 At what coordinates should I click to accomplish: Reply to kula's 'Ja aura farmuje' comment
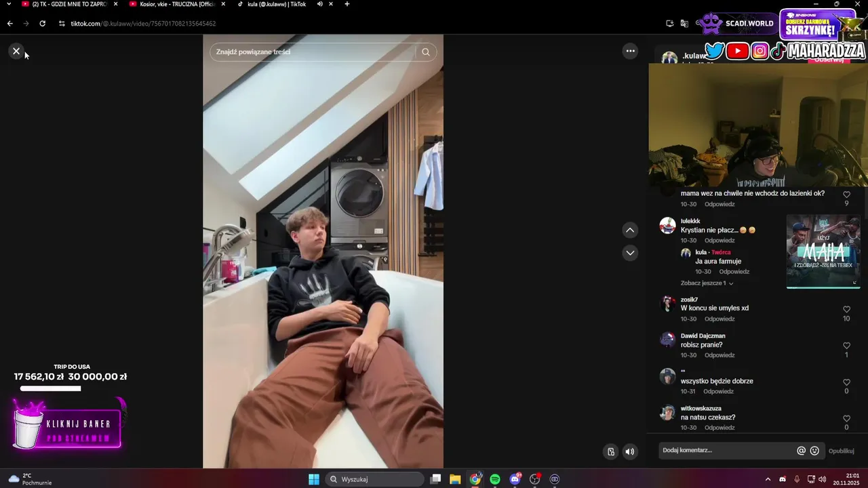[734, 272]
